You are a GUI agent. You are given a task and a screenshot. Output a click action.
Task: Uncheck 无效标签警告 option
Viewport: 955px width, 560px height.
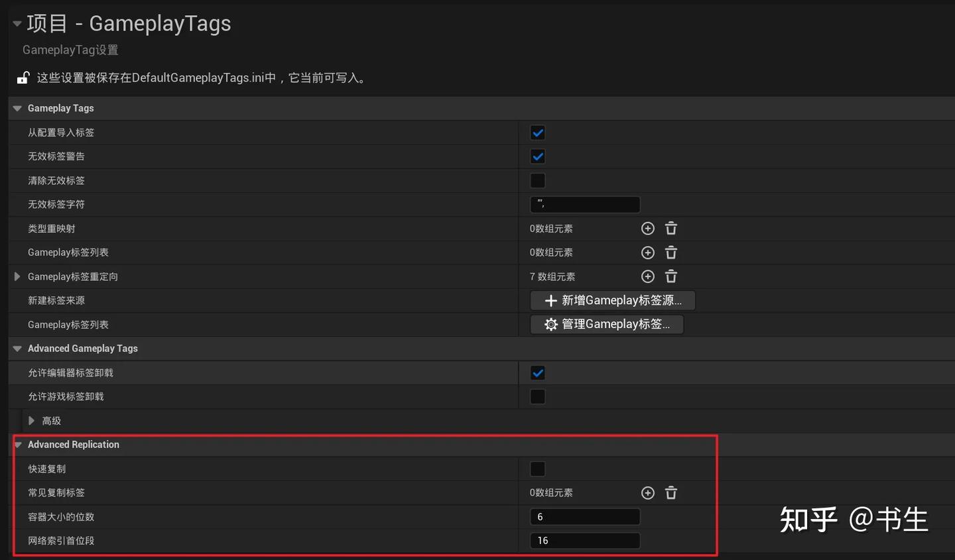(538, 156)
